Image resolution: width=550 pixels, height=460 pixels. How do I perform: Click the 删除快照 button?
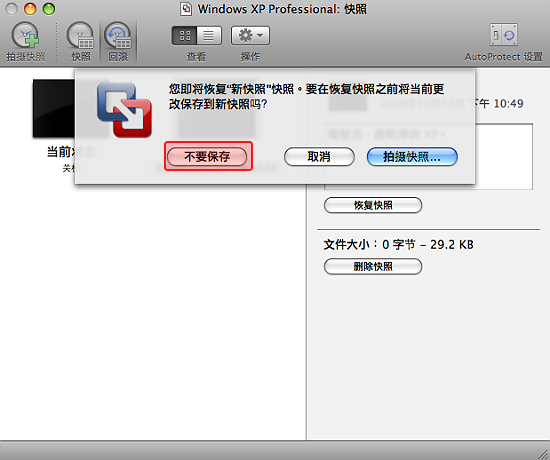tap(373, 267)
